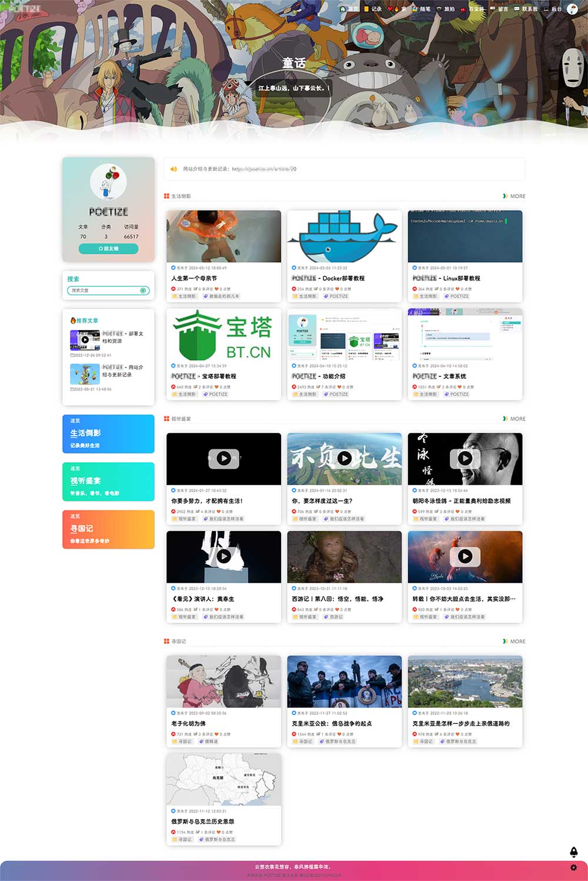Open the 旅拍 nav menu item
The height and width of the screenshot is (881, 588).
[x=446, y=9]
